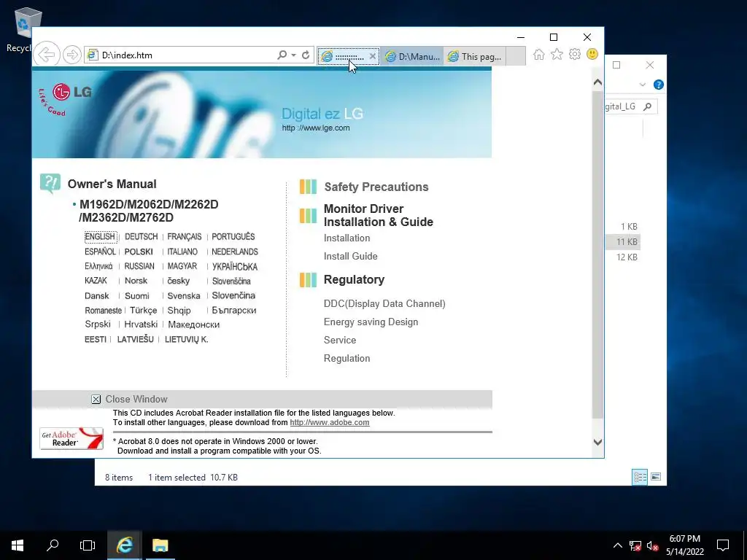
Task: Open a new tab with the blank tab button
Action: tap(516, 56)
